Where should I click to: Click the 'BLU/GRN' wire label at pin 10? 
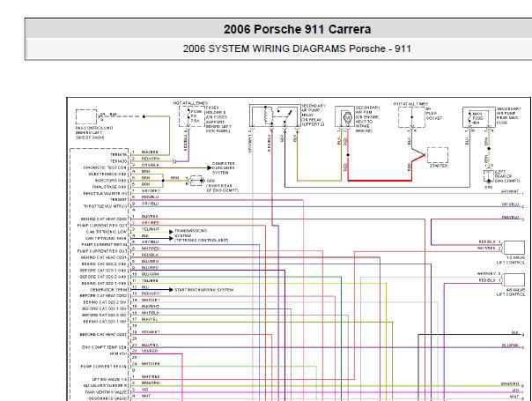coord(150,274)
